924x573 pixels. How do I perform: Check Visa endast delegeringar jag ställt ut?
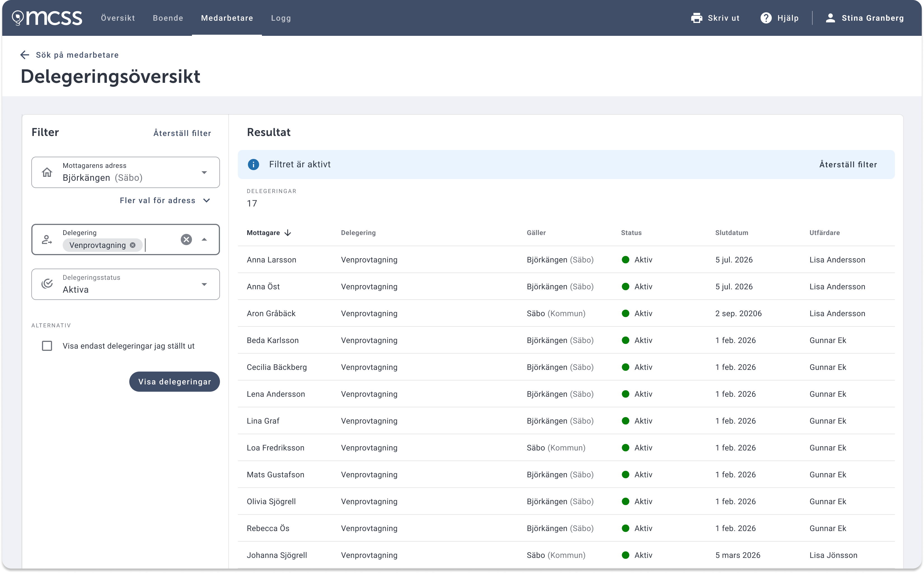(47, 346)
